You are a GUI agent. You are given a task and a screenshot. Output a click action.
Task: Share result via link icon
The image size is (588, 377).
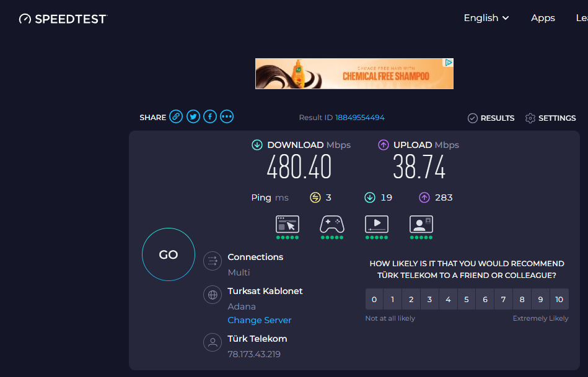tap(176, 116)
